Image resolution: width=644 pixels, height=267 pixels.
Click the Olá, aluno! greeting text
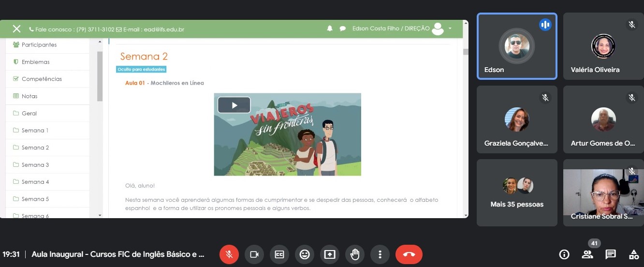click(140, 185)
